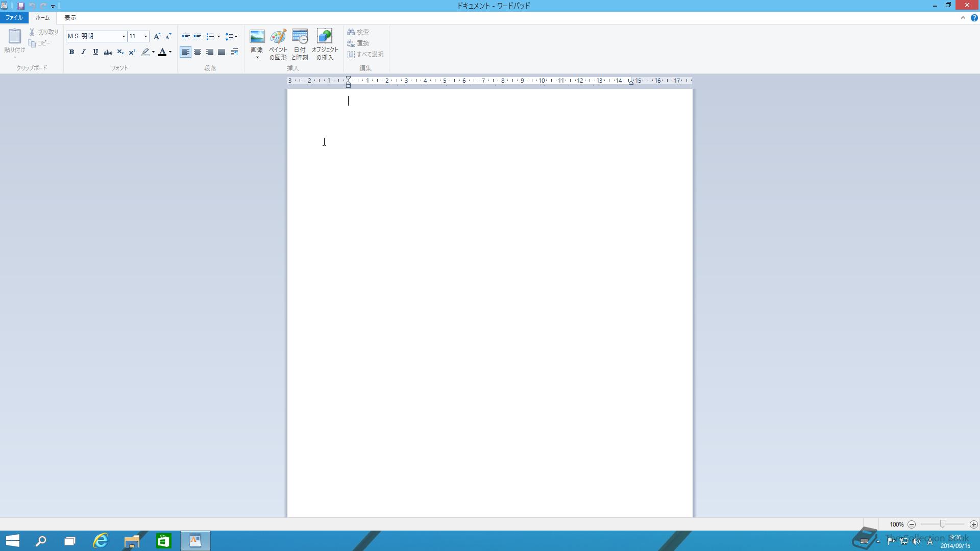Insert date and time (日付と時刻)
Image resolution: width=980 pixels, height=551 pixels.
[x=300, y=44]
